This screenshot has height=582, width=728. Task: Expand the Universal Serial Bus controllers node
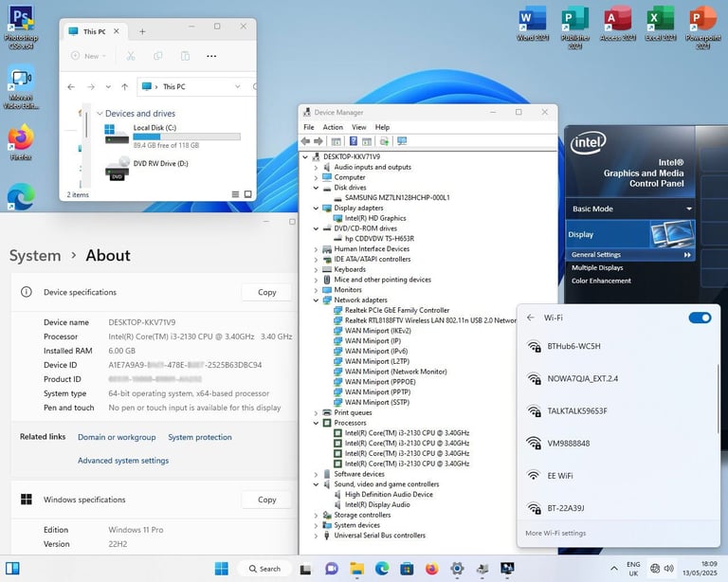(x=317, y=536)
